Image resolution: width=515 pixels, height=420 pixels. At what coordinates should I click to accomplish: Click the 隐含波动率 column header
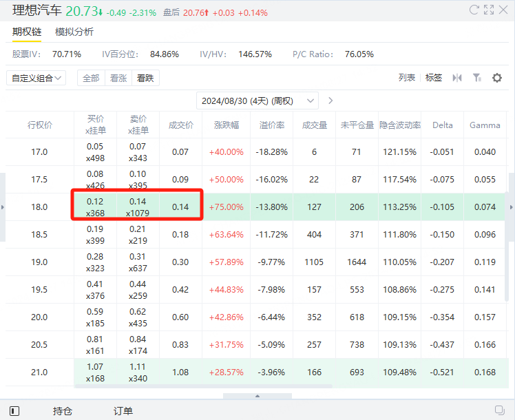(400, 125)
